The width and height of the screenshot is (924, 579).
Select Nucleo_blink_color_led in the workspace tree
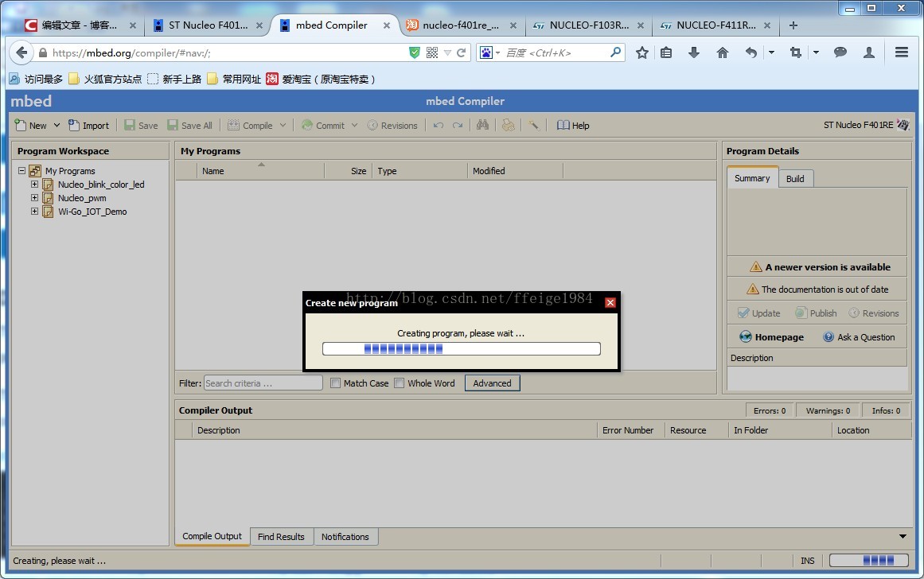pos(101,185)
